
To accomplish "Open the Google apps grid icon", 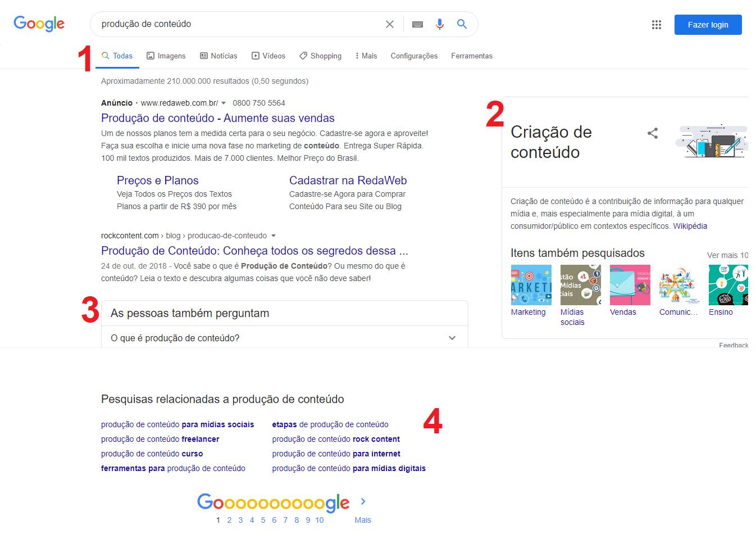I will (x=657, y=25).
